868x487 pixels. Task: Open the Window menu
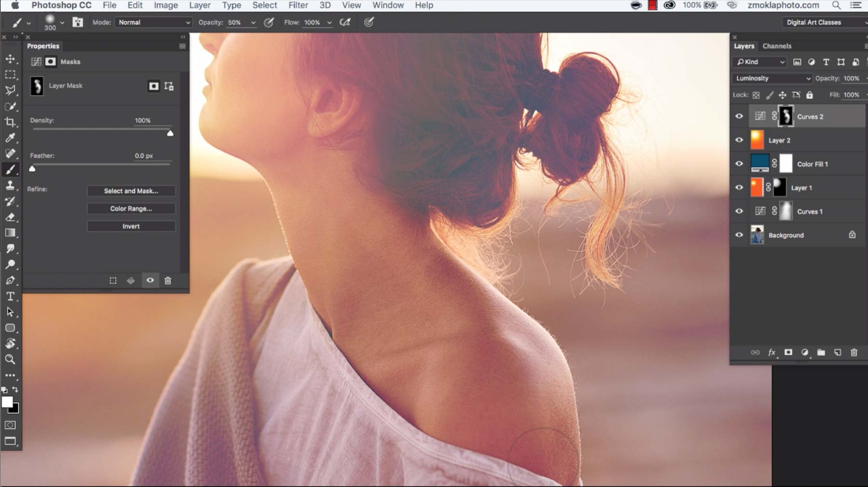388,5
